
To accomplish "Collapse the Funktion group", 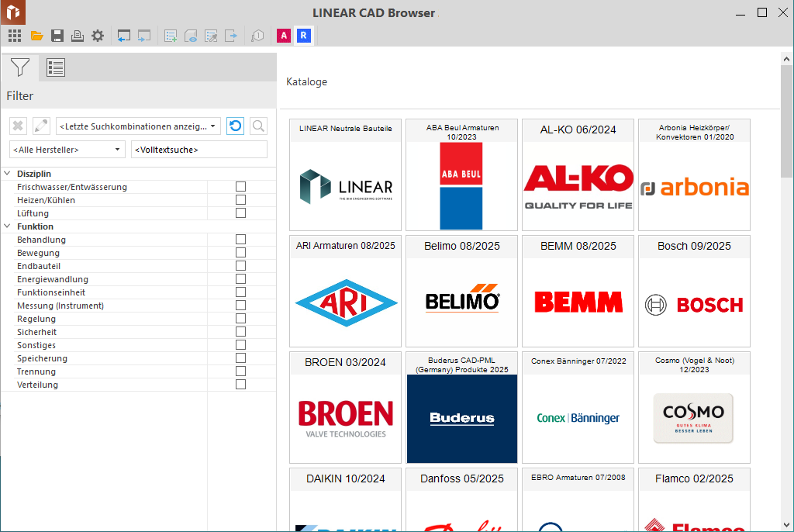I will tap(7, 226).
